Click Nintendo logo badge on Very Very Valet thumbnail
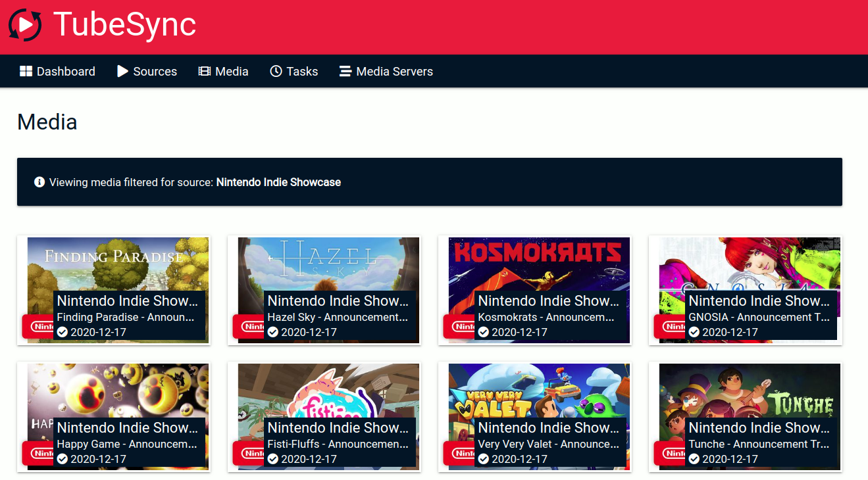Screen dimensions: 868x480 459,453
